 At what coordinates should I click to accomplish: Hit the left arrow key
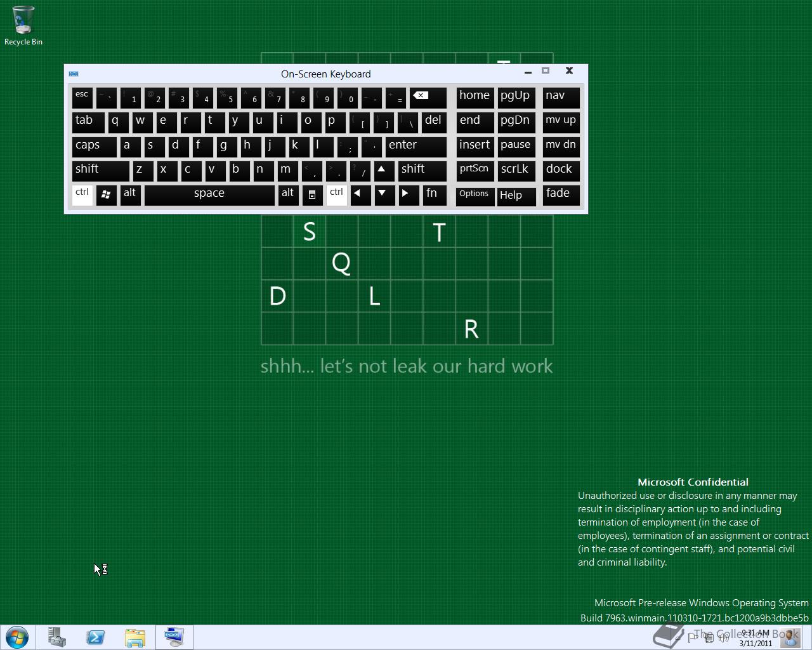tap(360, 195)
